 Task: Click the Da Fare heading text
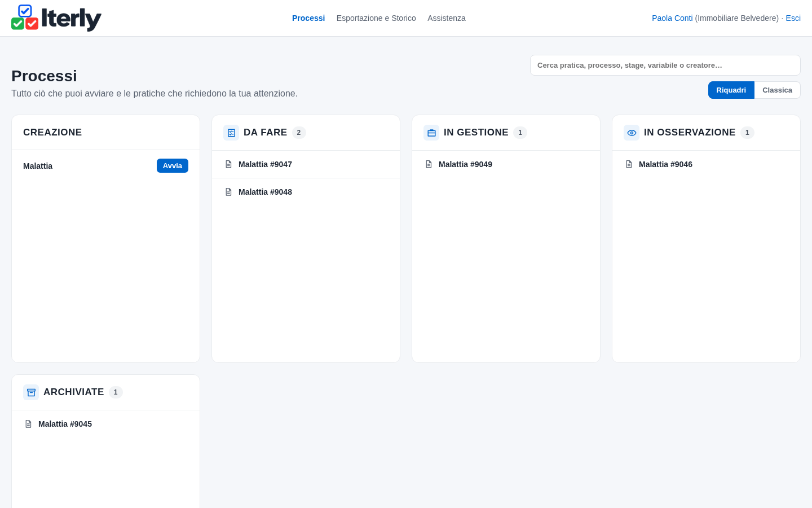(265, 132)
